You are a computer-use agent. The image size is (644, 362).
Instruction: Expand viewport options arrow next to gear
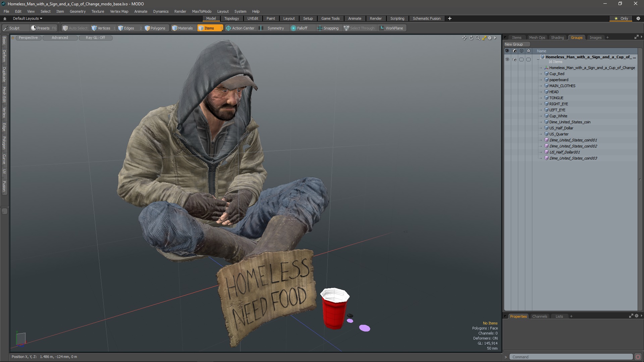coord(495,38)
